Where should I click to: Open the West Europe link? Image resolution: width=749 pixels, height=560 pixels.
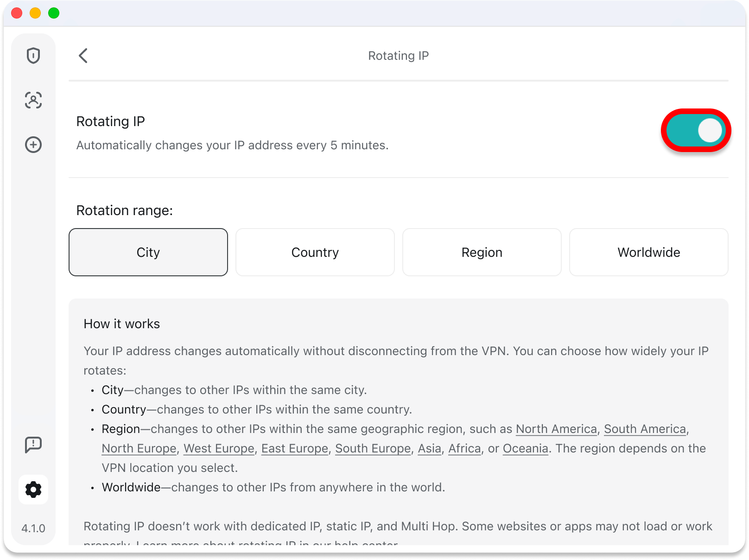pyautogui.click(x=219, y=449)
